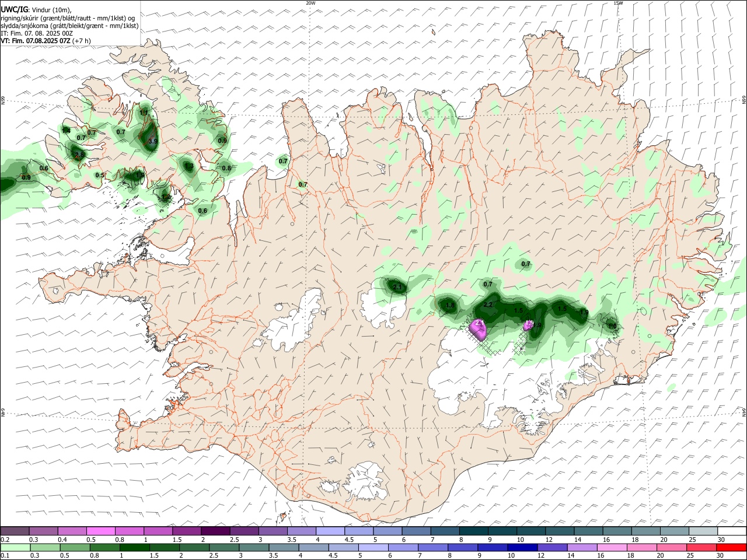Image resolution: width=747 pixels, height=560 pixels.
Task: Click the slate blue 6–7 snow legend swatch
Action: 416,531
